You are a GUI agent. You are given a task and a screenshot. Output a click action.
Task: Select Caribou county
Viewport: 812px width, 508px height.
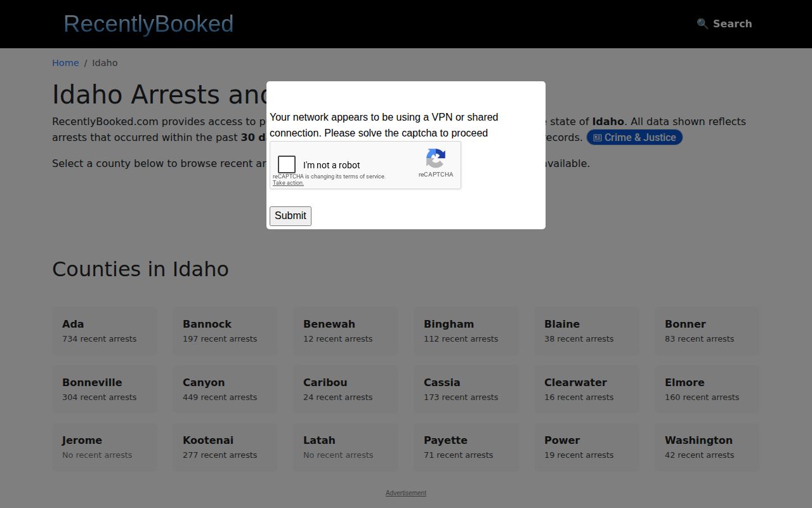[346, 389]
